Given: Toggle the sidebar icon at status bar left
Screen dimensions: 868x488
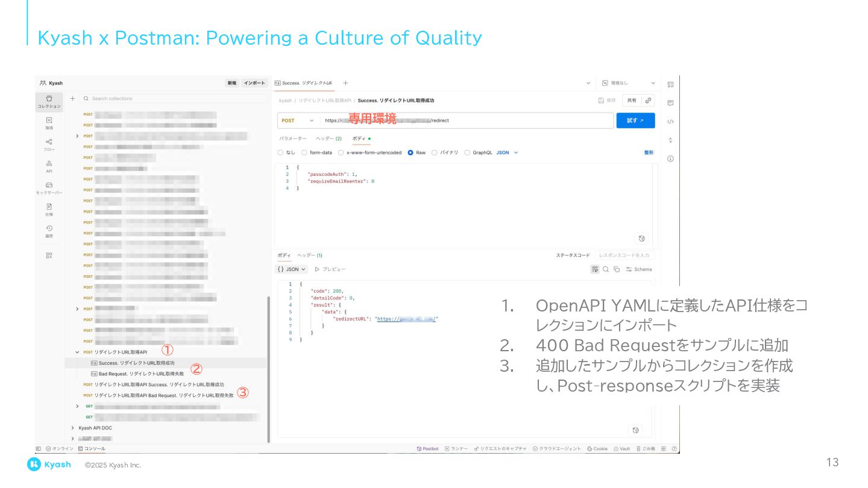Looking at the screenshot, I should (39, 449).
